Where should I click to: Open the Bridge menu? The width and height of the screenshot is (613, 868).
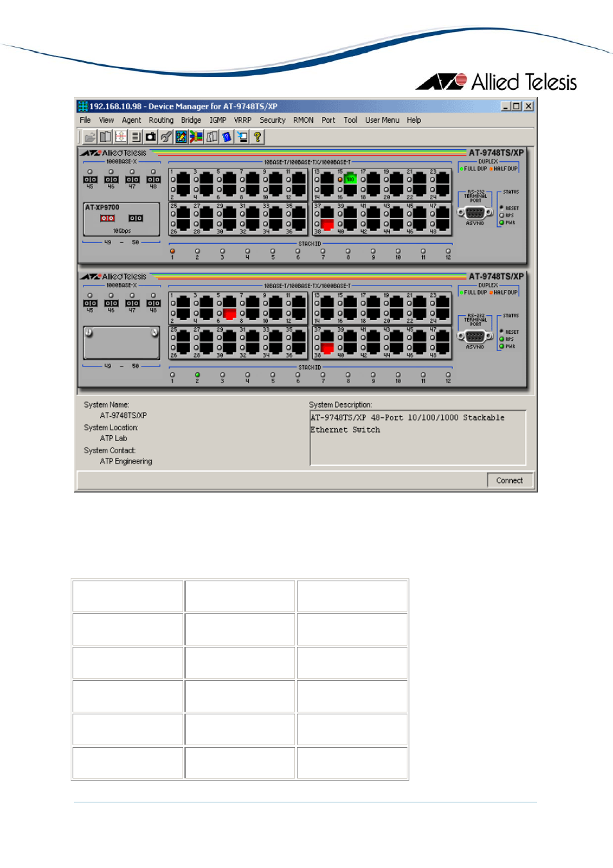[x=191, y=120]
